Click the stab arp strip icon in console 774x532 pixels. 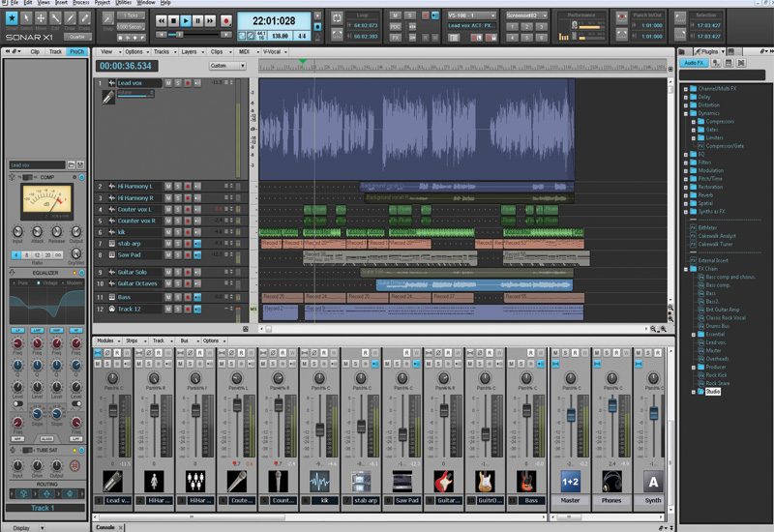[361, 481]
